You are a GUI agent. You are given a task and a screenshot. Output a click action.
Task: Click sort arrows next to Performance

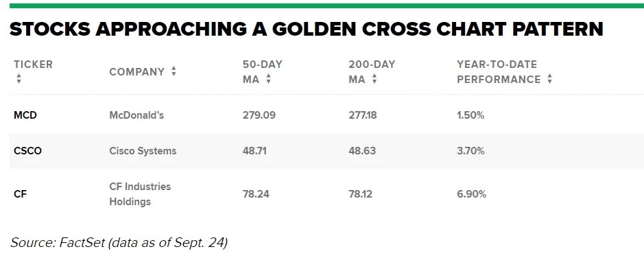click(549, 79)
